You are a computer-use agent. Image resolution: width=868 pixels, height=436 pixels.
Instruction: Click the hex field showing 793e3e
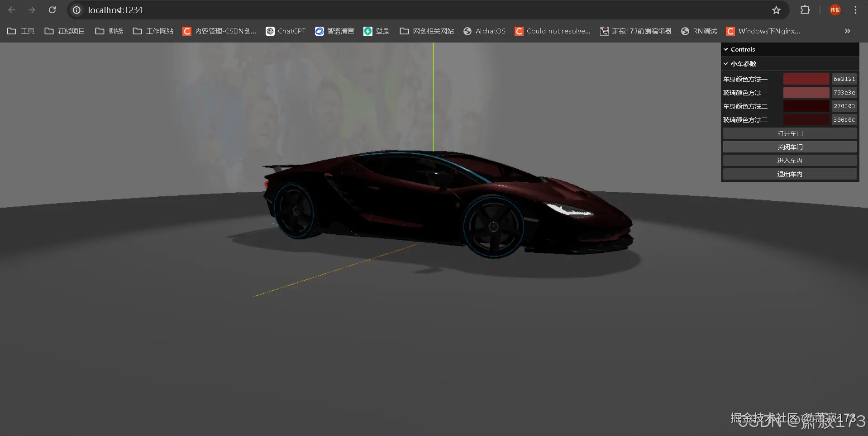[844, 93]
